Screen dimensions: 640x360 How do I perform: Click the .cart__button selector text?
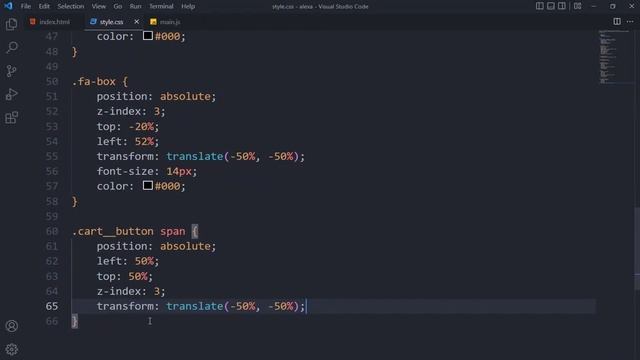point(113,231)
